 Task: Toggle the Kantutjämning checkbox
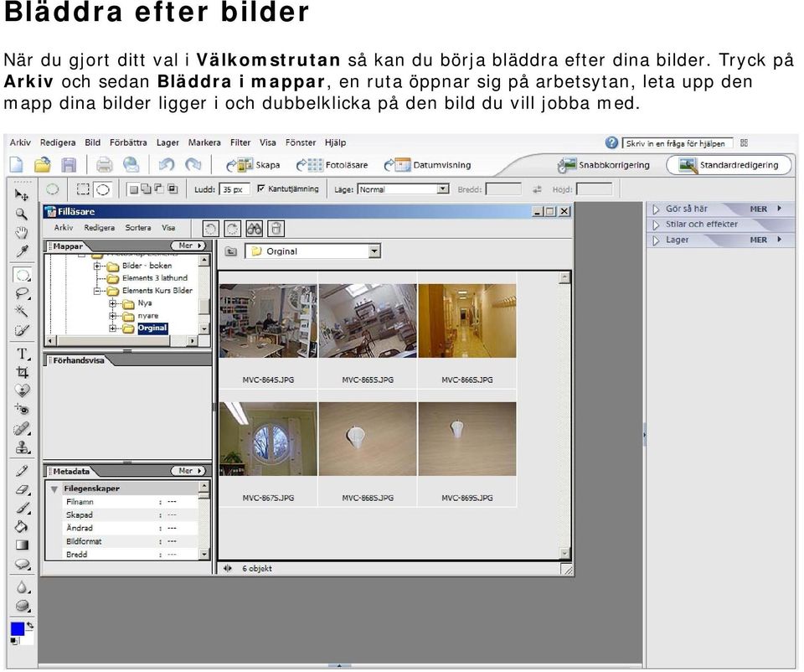tap(261, 189)
